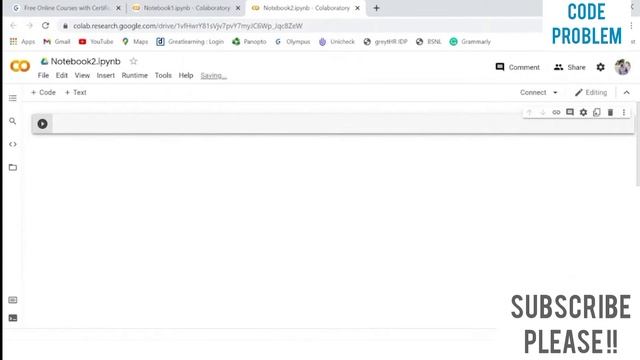Star the Notebook2.ipynb notebook
The height and width of the screenshot is (360, 640).
pyautogui.click(x=133, y=61)
